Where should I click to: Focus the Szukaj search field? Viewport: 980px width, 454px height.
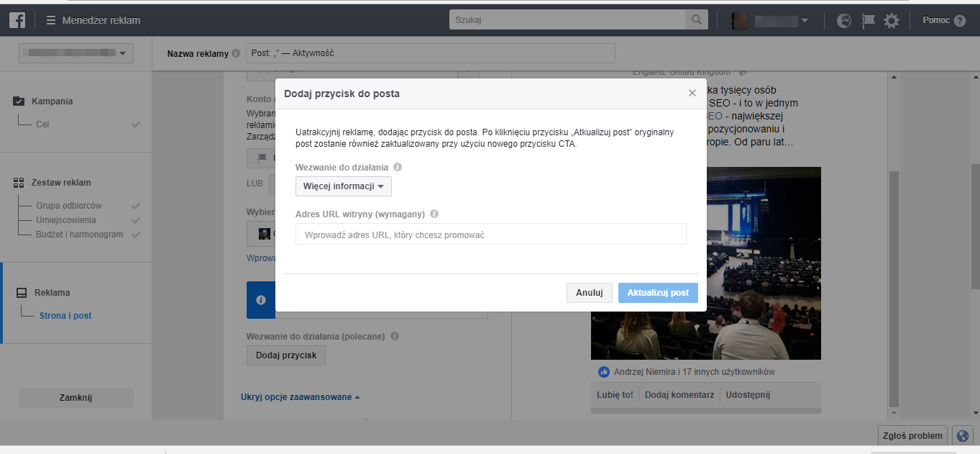(x=567, y=20)
